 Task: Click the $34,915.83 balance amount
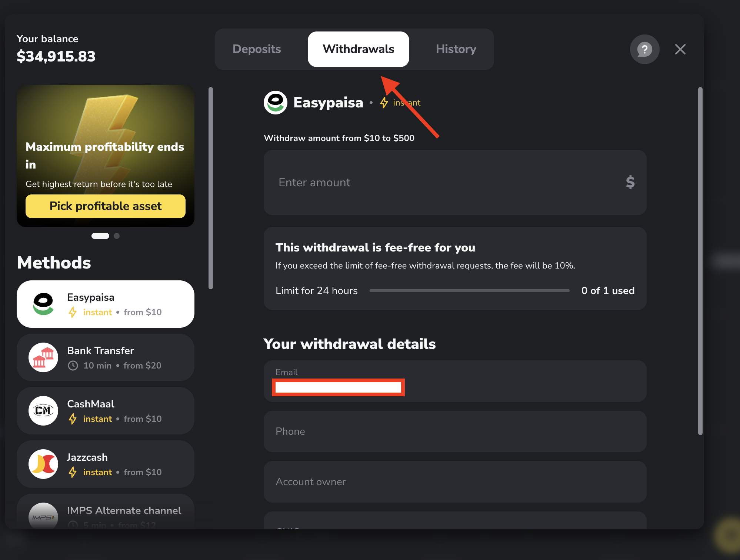tap(56, 57)
